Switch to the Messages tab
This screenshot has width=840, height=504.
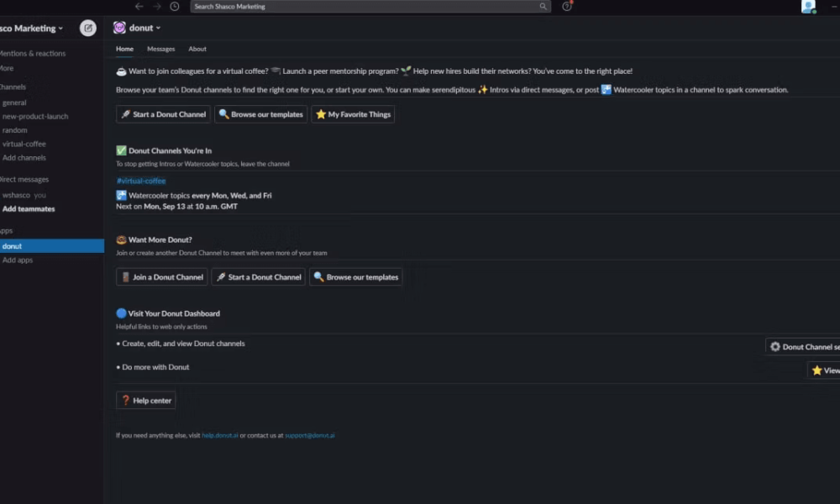tap(160, 49)
